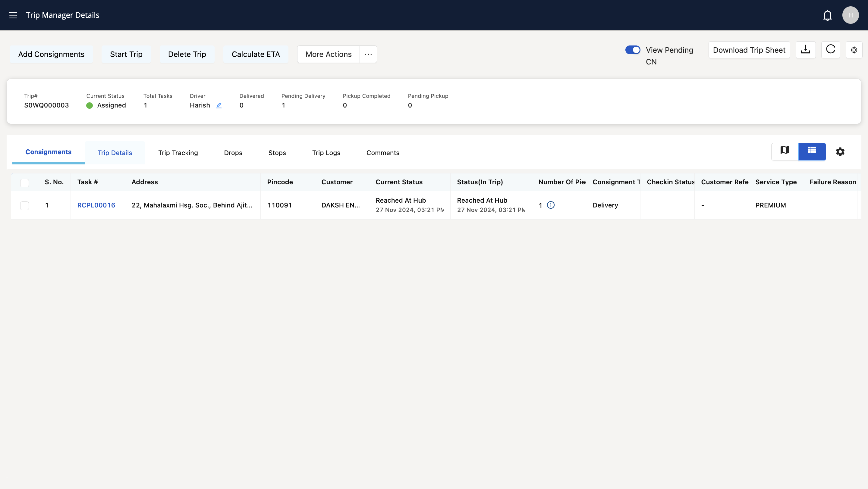The image size is (868, 489).
Task: Click the address cell 22, Mahalaxmi Hsg. Soc.
Action: (x=192, y=205)
